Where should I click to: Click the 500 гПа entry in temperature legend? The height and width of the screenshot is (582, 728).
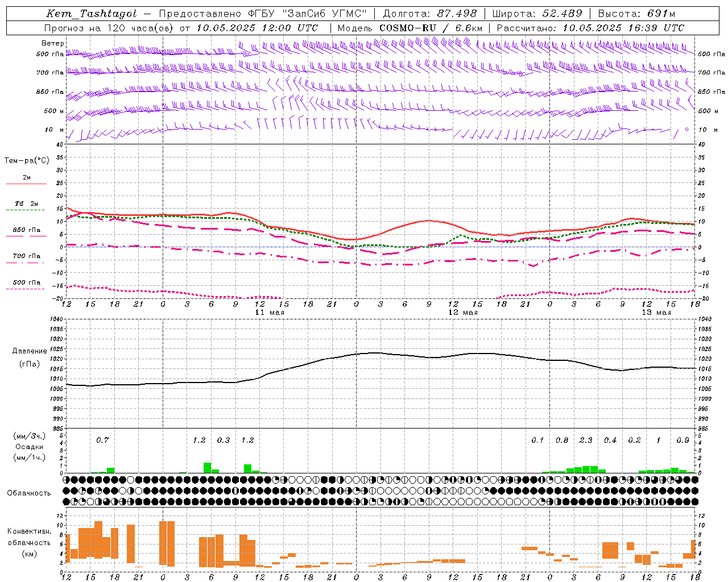27,282
